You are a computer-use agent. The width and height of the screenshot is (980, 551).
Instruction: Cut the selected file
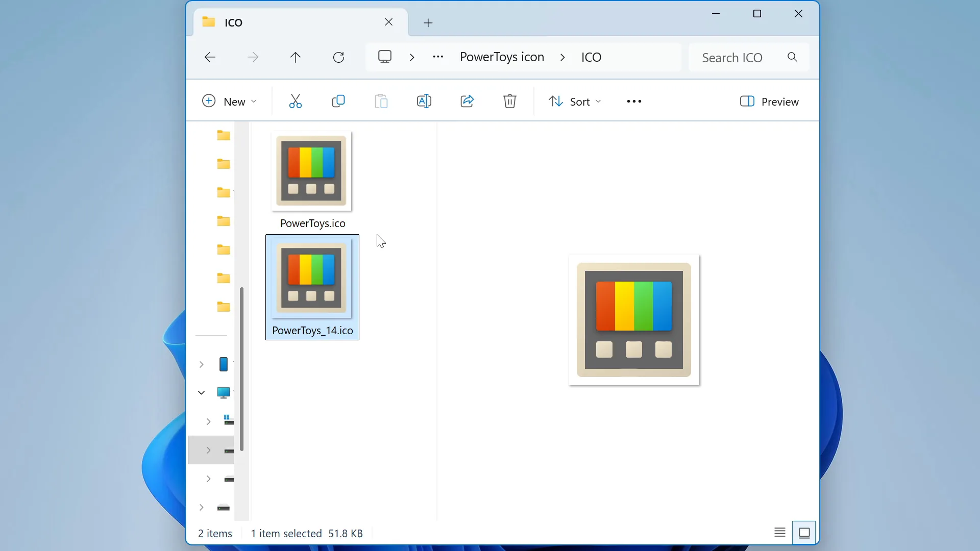coord(296,102)
